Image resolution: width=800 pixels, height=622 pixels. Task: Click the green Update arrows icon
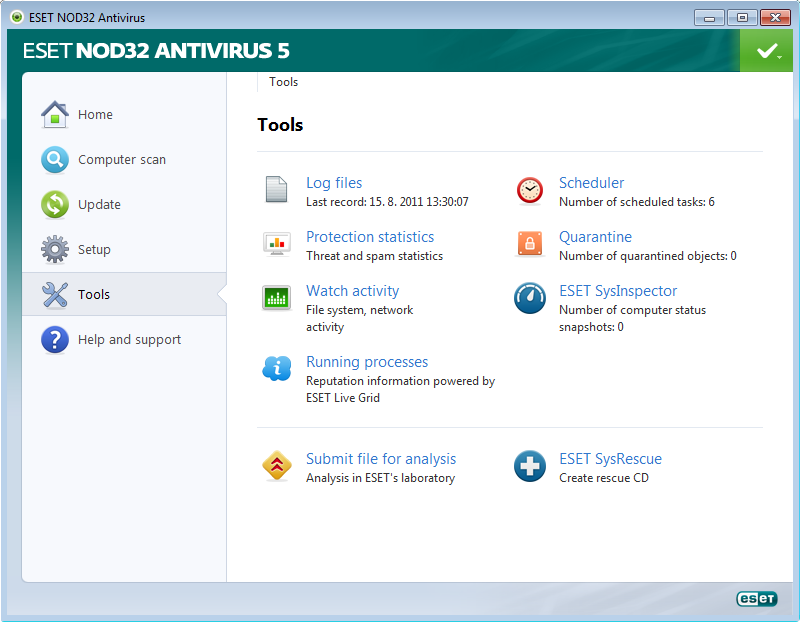click(55, 205)
